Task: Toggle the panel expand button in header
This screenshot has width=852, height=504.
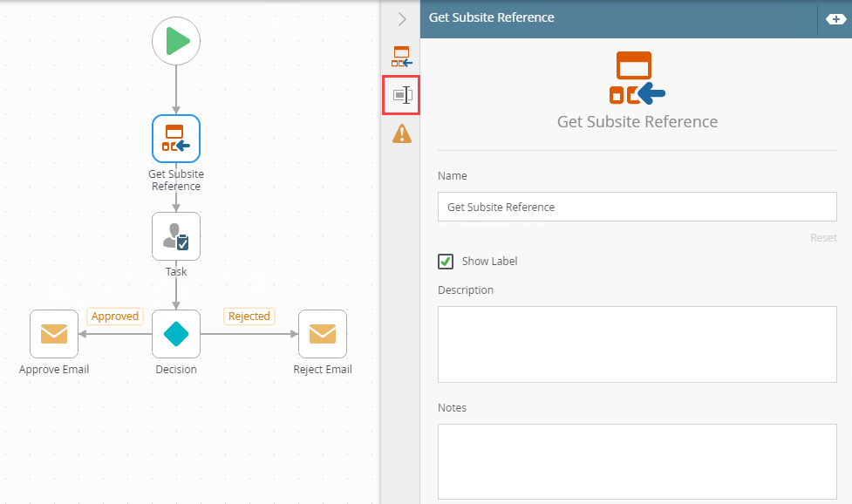Action: coord(835,18)
